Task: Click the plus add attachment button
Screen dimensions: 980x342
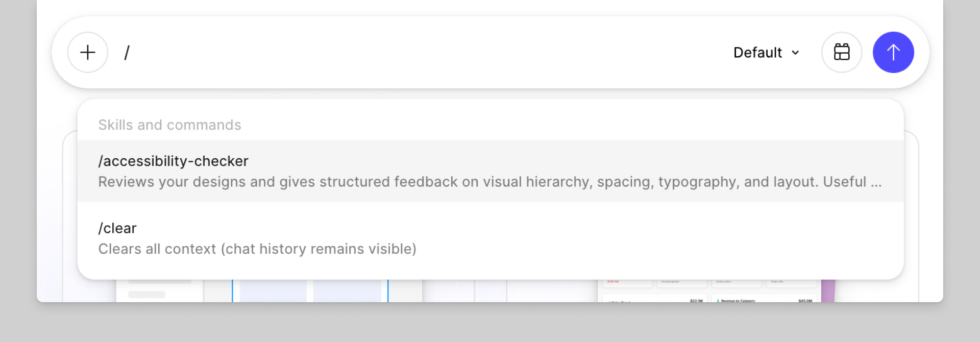Action: point(88,53)
